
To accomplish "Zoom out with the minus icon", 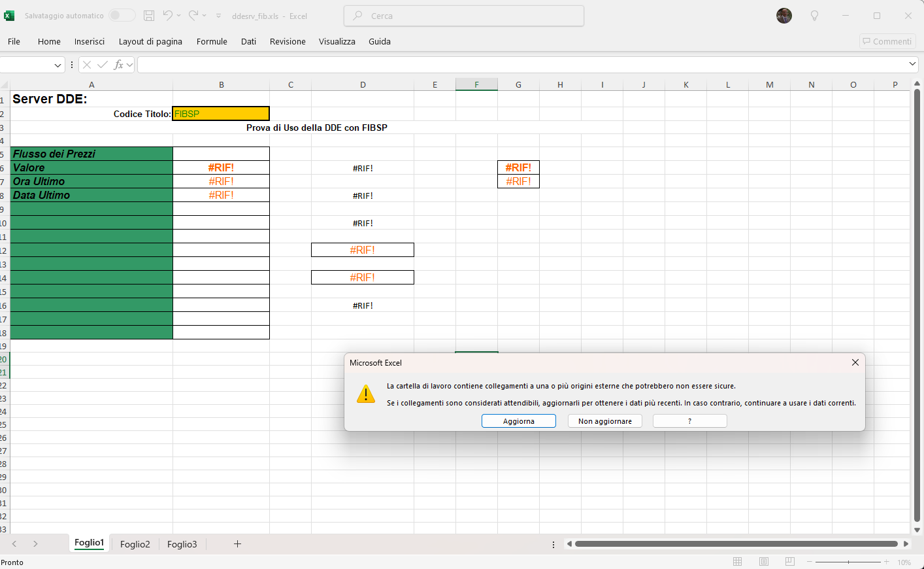I will click(809, 562).
